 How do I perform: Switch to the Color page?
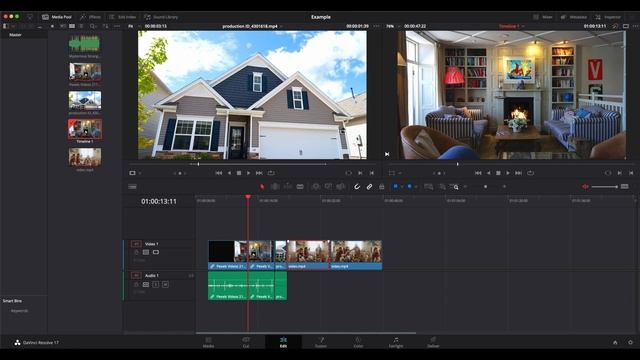358,342
